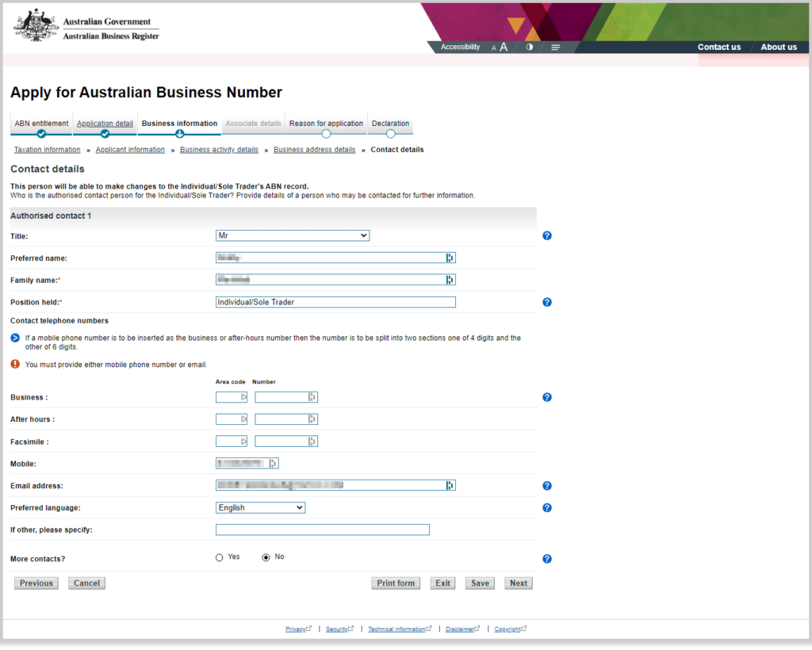Select the large A to increase font size
Screen dimensions: 812x650
click(504, 47)
